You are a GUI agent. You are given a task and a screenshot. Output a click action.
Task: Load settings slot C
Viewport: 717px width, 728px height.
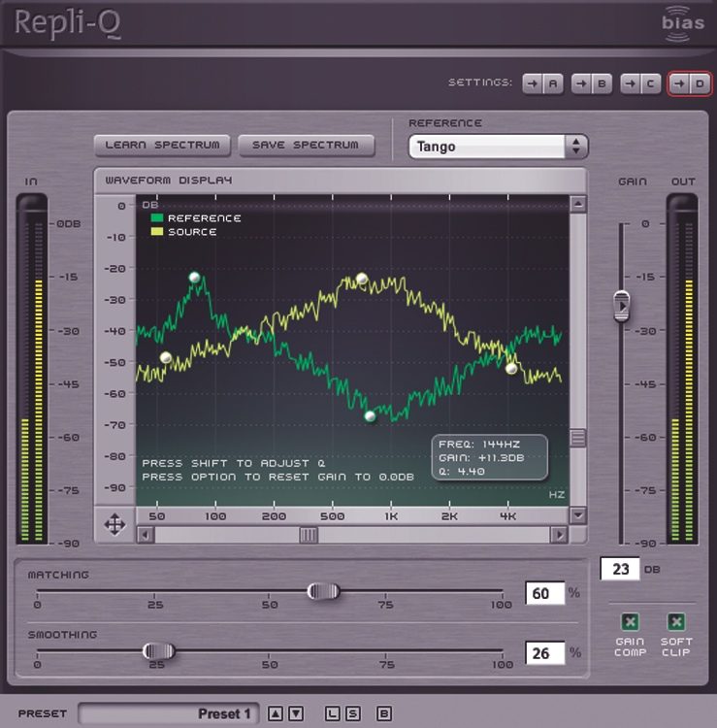tap(639, 84)
